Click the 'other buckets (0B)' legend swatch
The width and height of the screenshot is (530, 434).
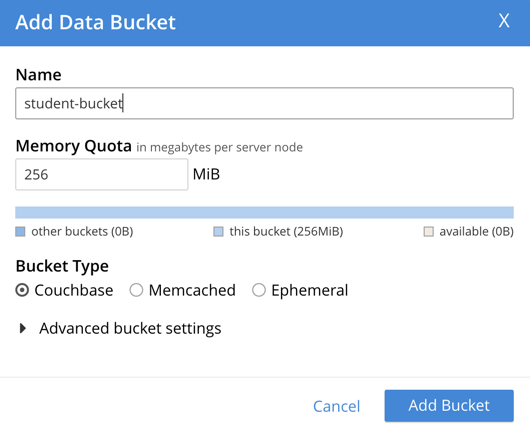tap(20, 232)
